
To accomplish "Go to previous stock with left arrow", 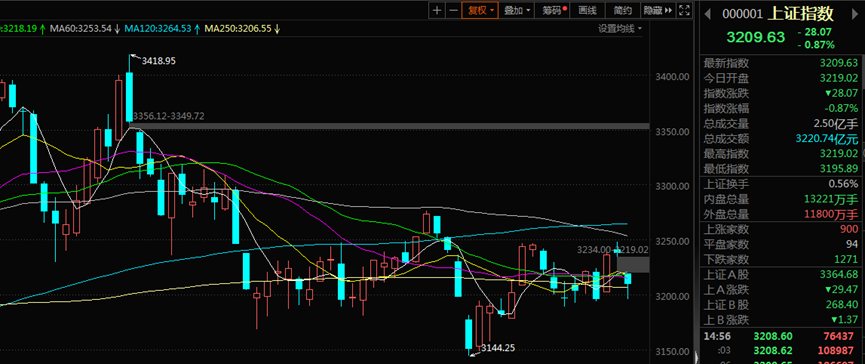I will click(709, 14).
